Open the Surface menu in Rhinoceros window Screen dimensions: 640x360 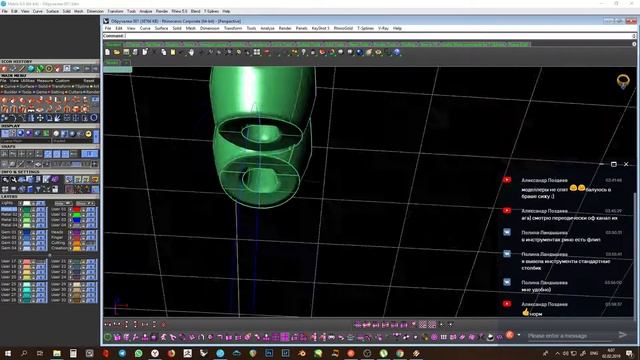click(x=161, y=28)
